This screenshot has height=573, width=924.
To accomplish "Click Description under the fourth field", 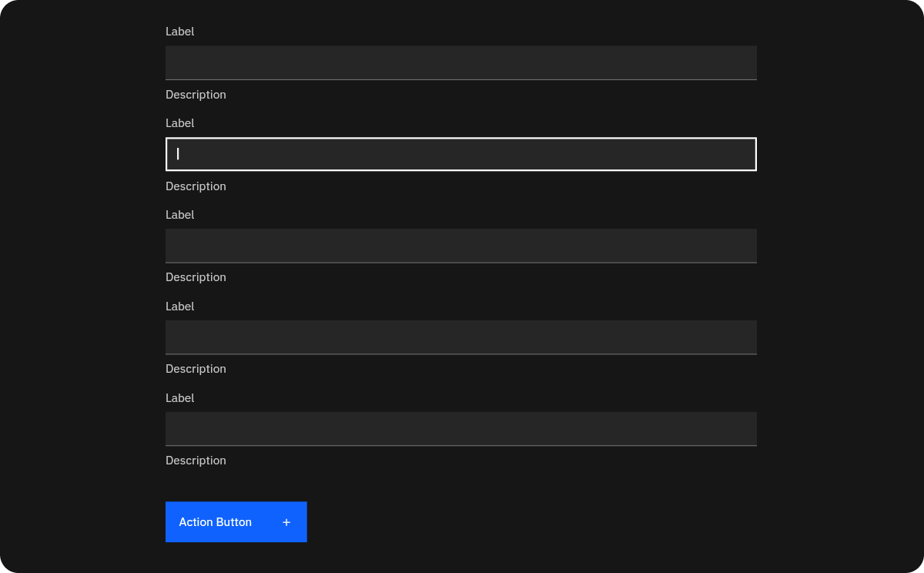I will [196, 369].
